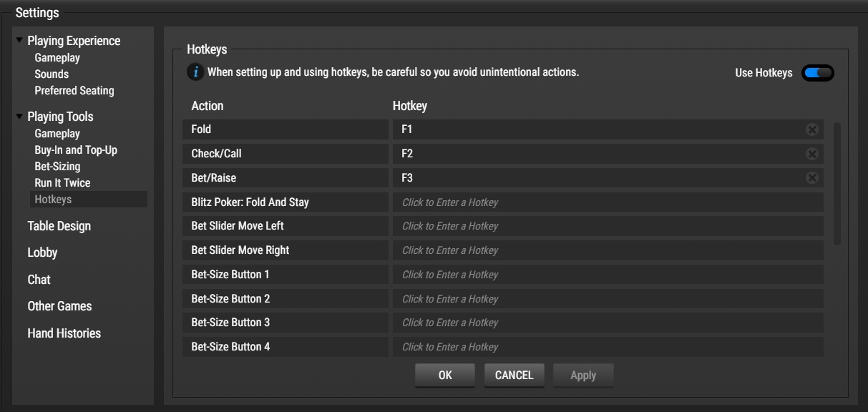
Task: Delete the F3 hotkey for Bet/Raise
Action: pyautogui.click(x=811, y=178)
